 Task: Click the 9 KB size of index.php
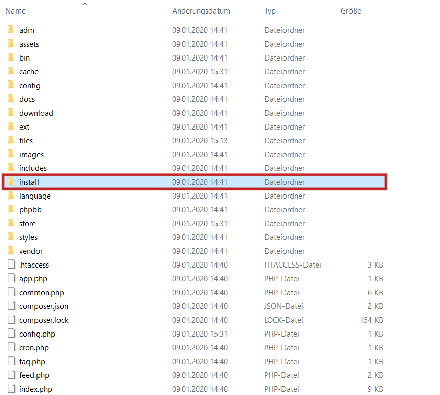pos(375,389)
